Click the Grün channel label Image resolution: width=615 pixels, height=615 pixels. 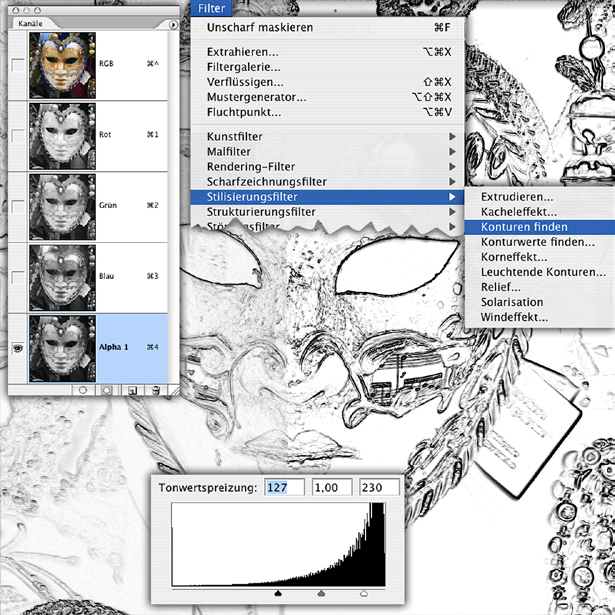coord(107,205)
